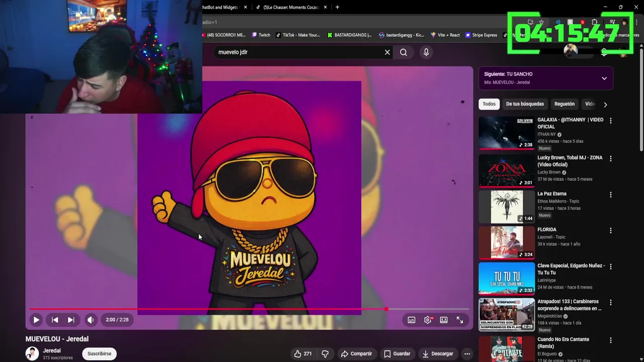Open a new browser tab
This screenshot has height=362, width=644.
tap(337, 7)
